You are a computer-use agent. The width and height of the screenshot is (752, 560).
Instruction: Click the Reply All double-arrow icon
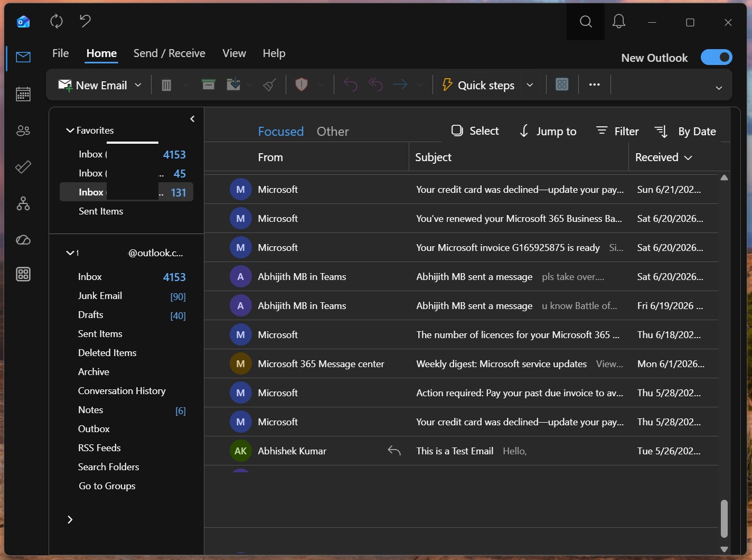(x=375, y=85)
